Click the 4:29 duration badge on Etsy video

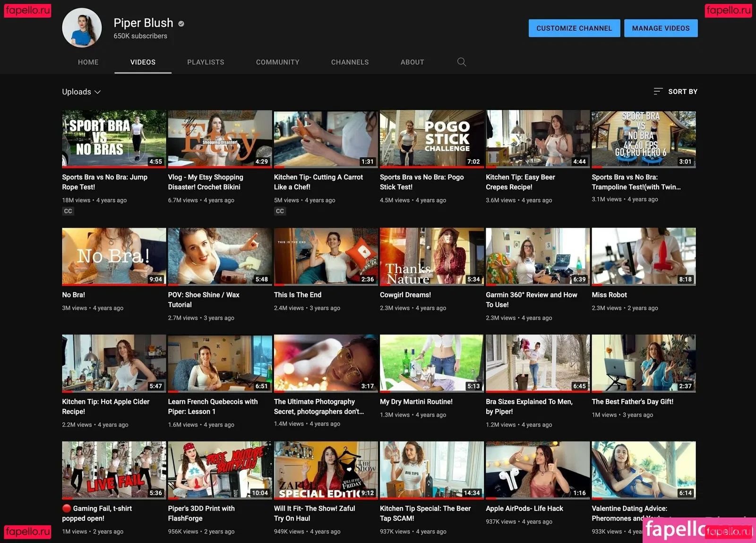pyautogui.click(x=261, y=161)
